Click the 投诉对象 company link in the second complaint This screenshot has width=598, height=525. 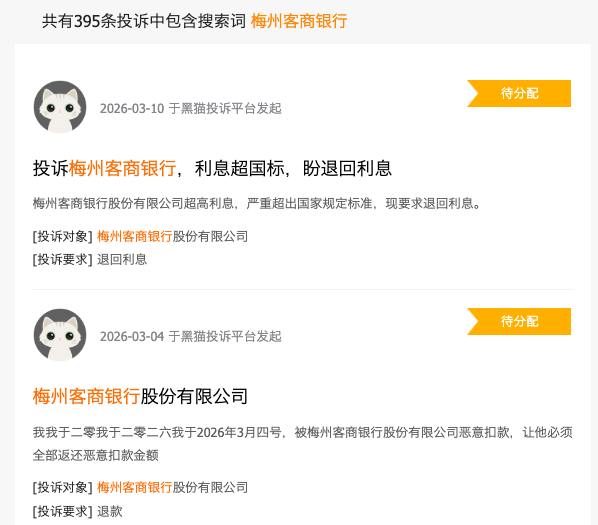pos(172,487)
